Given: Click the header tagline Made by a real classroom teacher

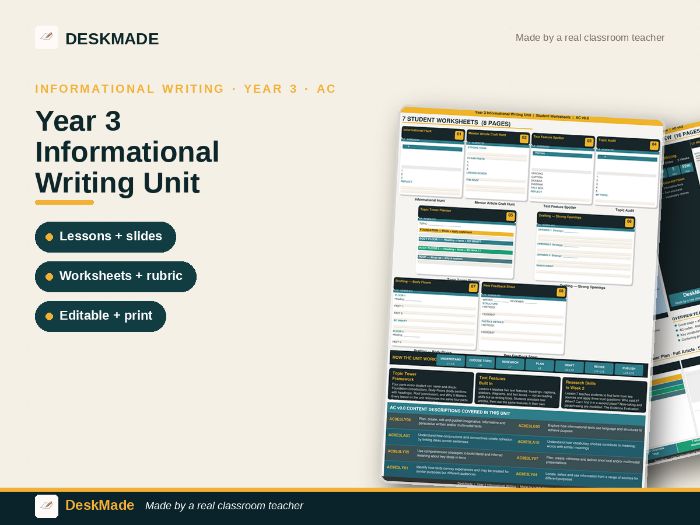Looking at the screenshot, I should (590, 38).
